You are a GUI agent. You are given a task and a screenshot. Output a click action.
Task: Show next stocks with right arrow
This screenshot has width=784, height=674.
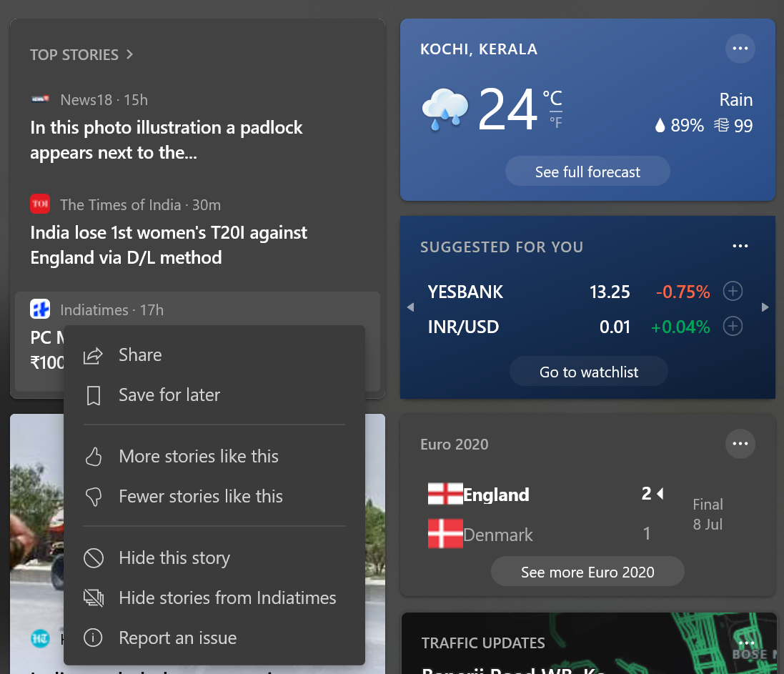point(765,307)
